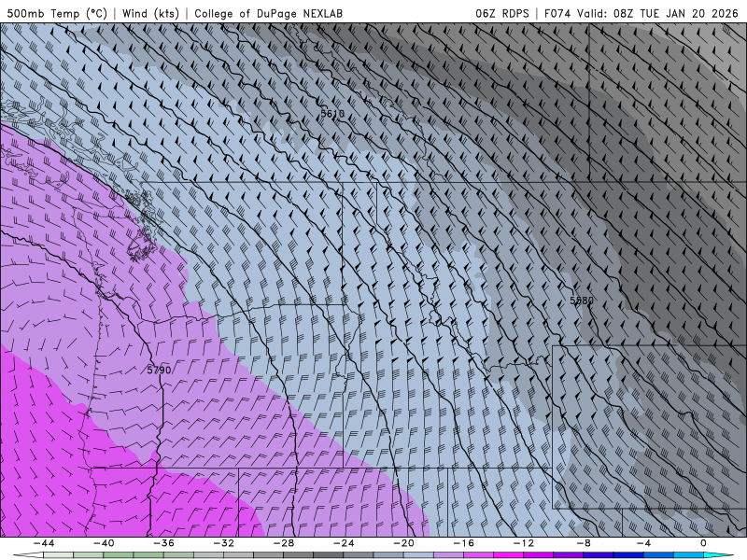Click the '-16' colorbar label
The height and width of the screenshot is (560, 747).
pos(463,543)
